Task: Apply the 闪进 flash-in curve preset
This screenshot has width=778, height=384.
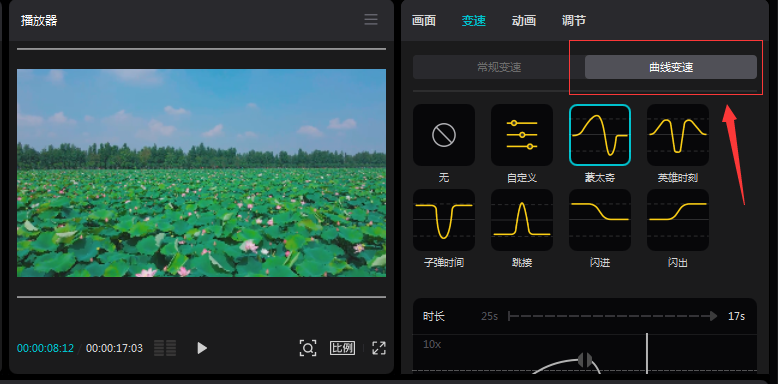Action: (599, 220)
